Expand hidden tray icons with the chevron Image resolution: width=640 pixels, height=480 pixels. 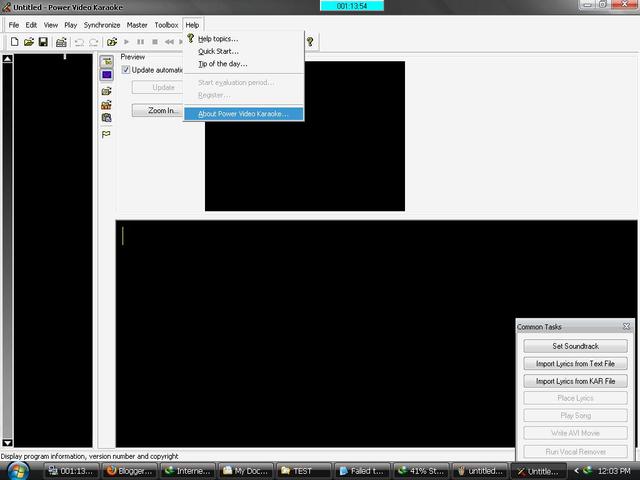[x=576, y=471]
